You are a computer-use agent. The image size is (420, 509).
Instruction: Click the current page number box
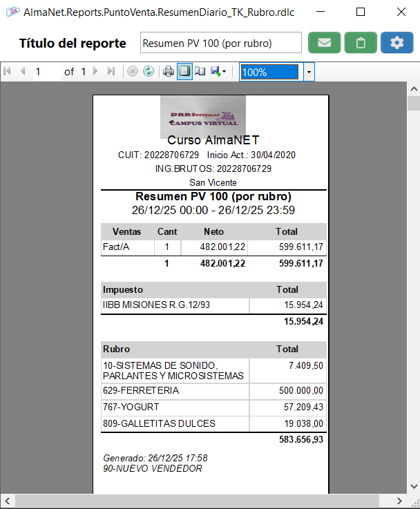tap(46, 72)
